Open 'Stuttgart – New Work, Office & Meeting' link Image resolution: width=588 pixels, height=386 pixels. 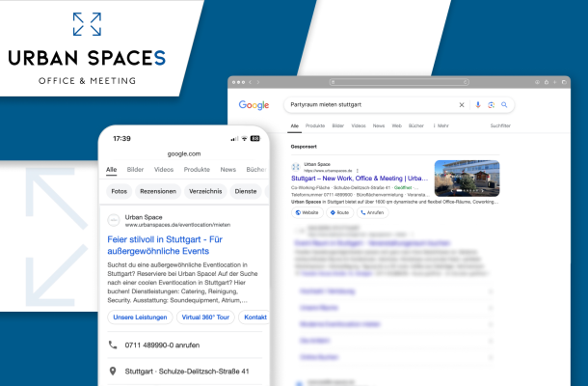tap(361, 179)
